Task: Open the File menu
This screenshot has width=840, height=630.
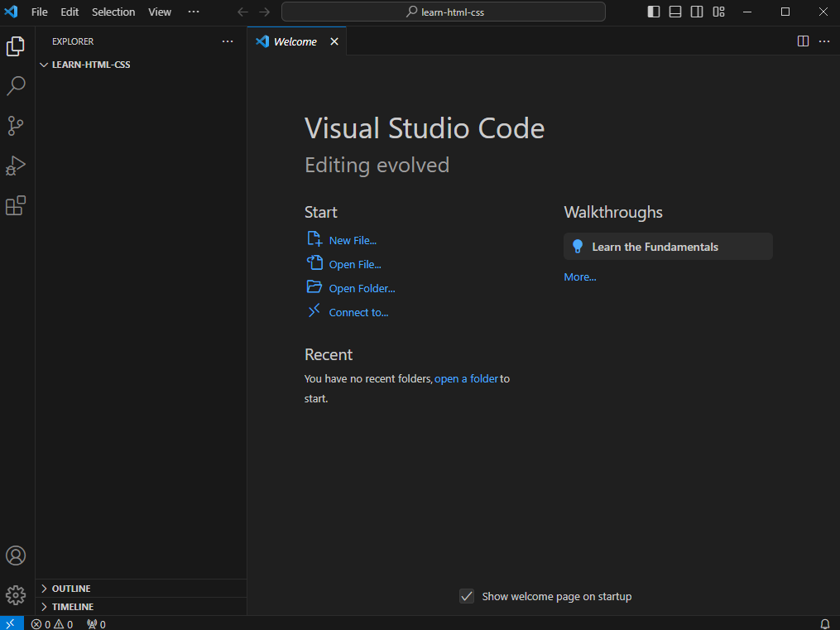Action: 39,12
